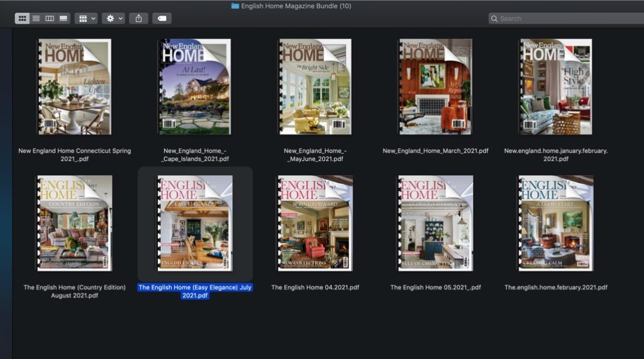Switch to icon view
This screenshot has height=359, width=644.
click(22, 18)
